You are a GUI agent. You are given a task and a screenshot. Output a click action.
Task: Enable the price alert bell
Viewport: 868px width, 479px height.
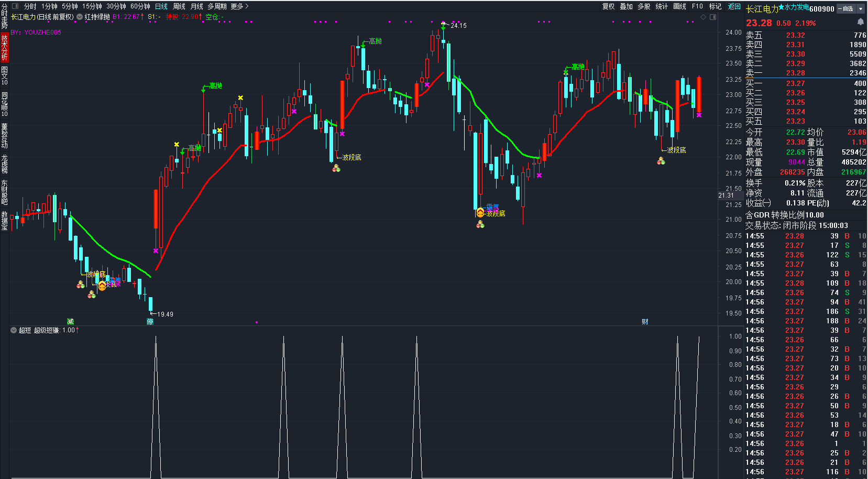(x=860, y=22)
